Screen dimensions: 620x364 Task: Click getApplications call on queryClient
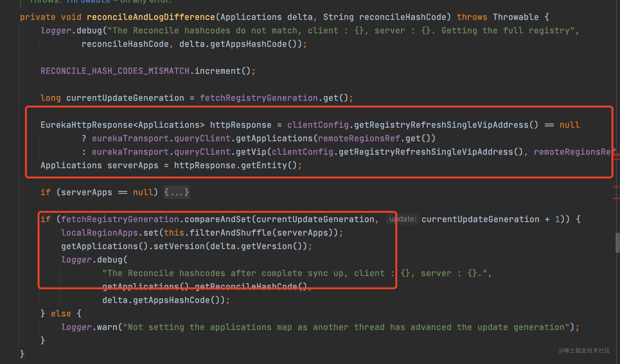point(274,138)
